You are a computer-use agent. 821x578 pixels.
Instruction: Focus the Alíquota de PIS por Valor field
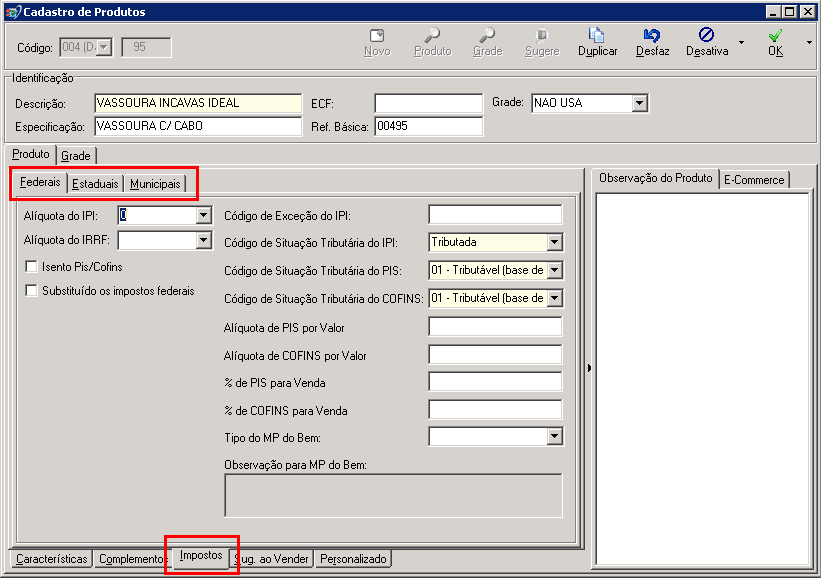point(495,327)
